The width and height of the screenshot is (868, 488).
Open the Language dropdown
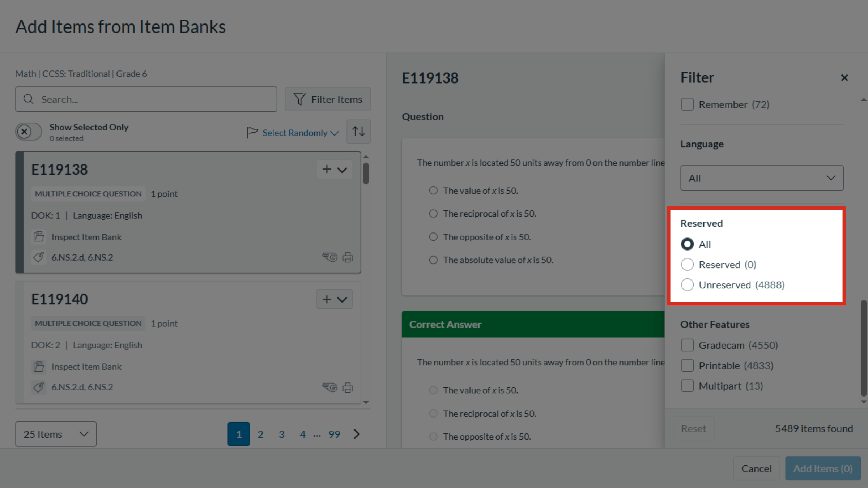(x=762, y=178)
